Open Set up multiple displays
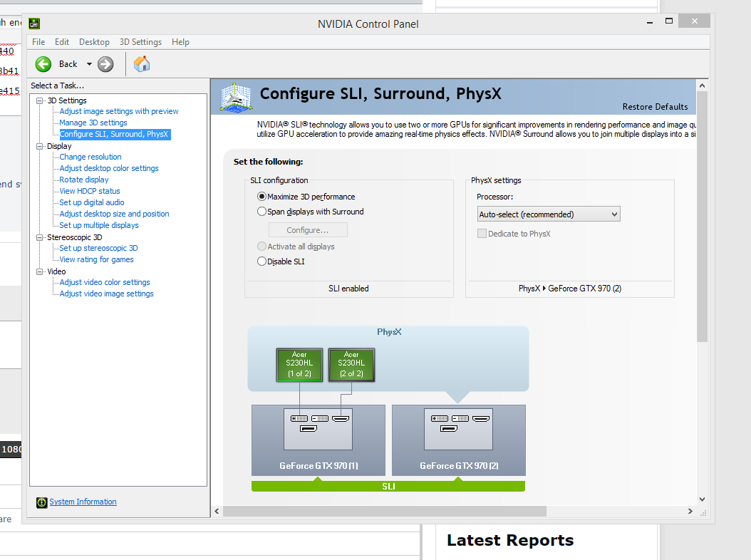Screen dimensions: 751x560 click(x=99, y=225)
